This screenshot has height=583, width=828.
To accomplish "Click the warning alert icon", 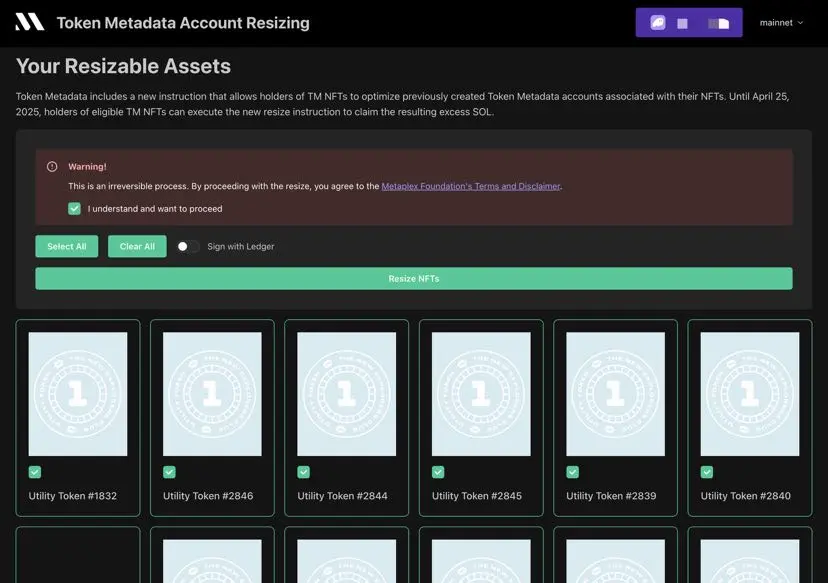I will (x=52, y=167).
